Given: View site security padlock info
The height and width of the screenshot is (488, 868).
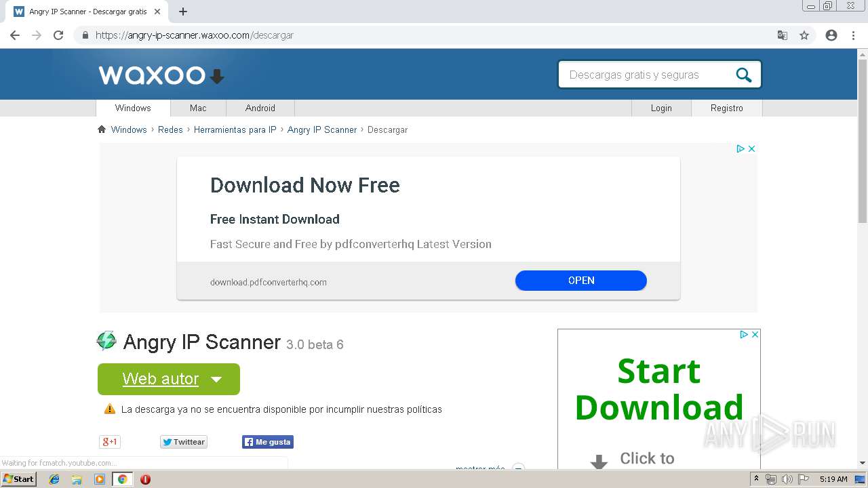Looking at the screenshot, I should tap(85, 35).
